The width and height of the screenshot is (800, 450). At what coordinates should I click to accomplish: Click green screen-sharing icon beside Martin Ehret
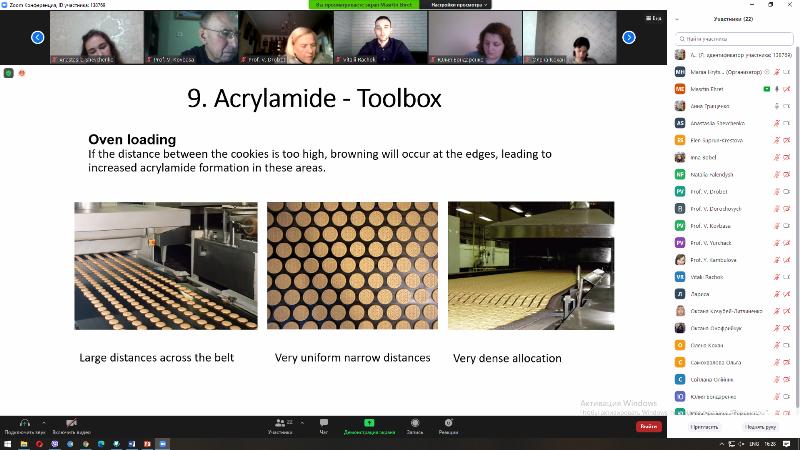click(x=766, y=89)
